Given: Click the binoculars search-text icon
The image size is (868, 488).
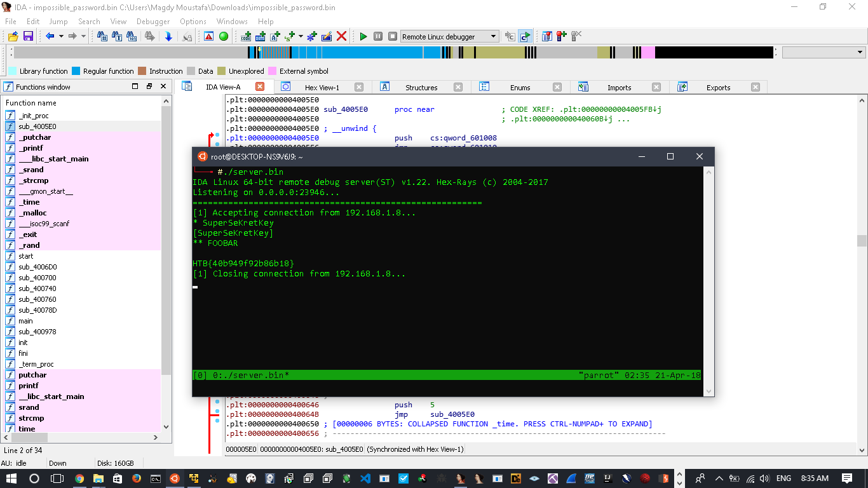Looking at the screenshot, I should coord(118,36).
